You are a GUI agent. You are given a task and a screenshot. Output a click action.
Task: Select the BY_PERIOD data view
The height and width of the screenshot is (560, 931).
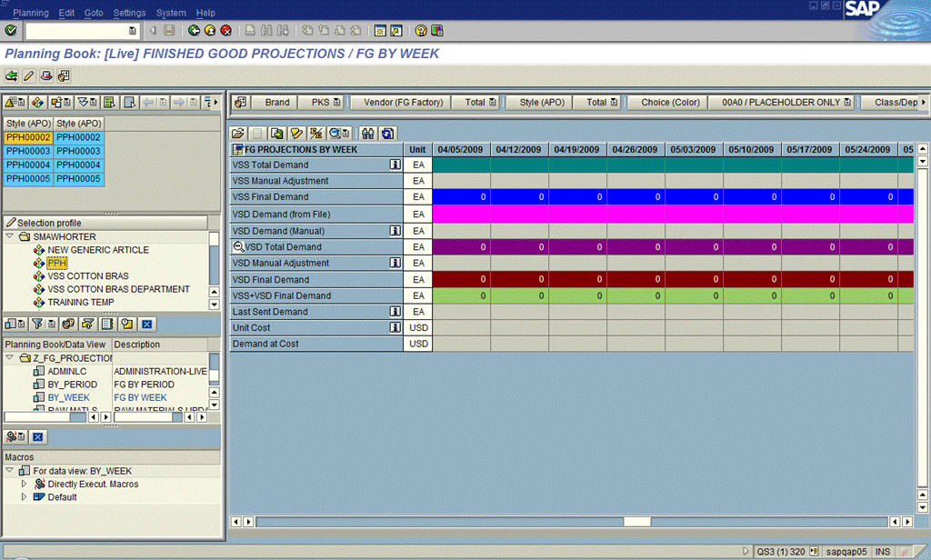point(73,385)
